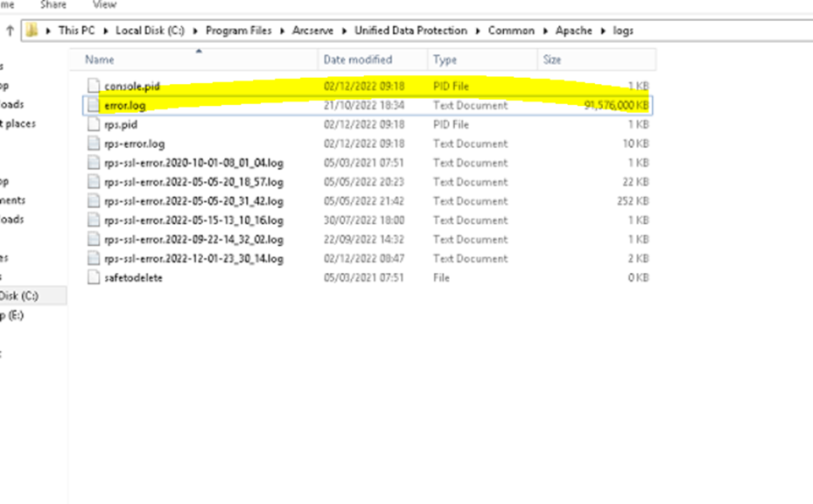Image resolution: width=813 pixels, height=504 pixels.
Task: Go to Unified Data Protection breadcrumb
Action: tap(410, 31)
